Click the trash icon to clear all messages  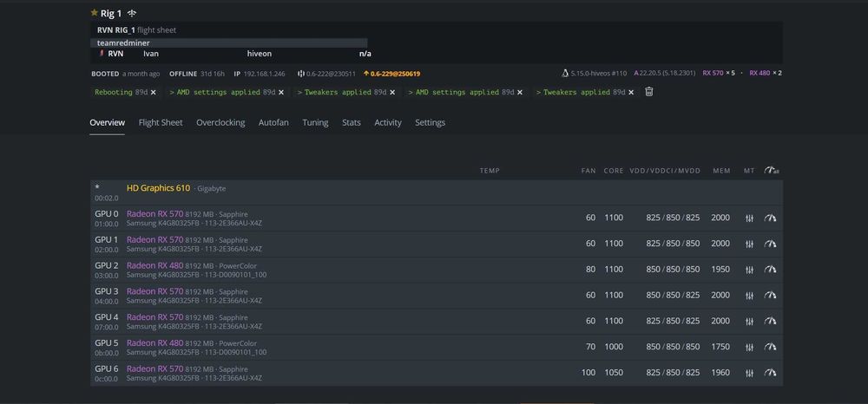(648, 92)
